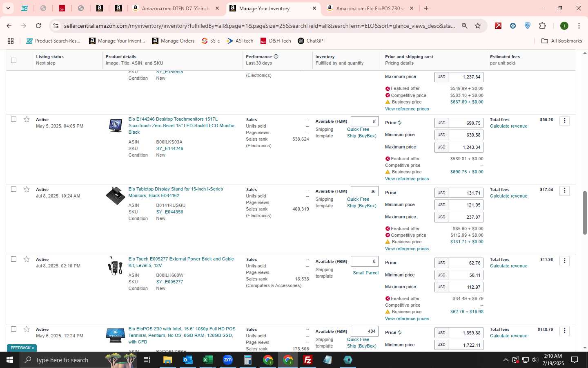
Task: Open the Chrome three-dot menu
Action: pos(579,26)
